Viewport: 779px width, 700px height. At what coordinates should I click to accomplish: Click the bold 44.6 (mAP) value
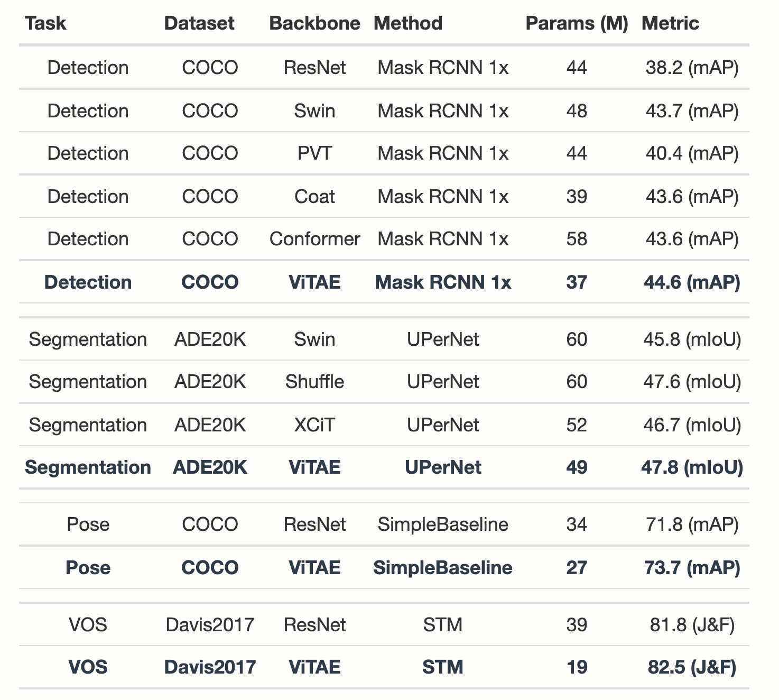tap(692, 282)
